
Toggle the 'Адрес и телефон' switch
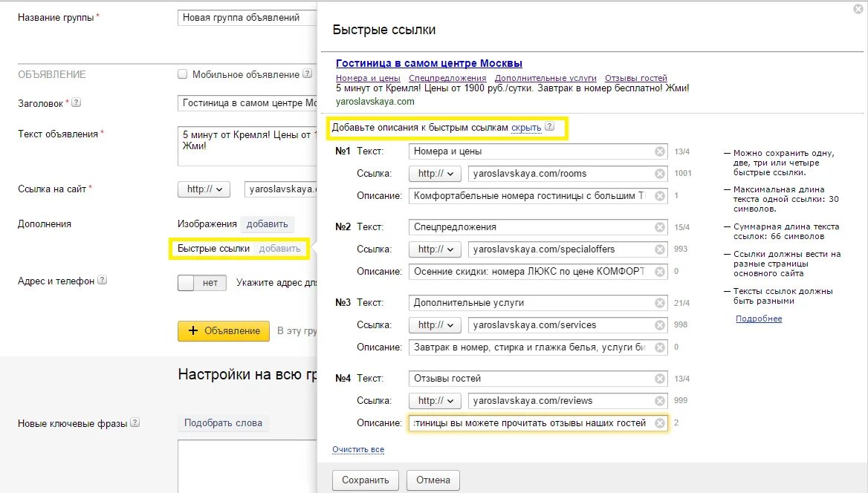click(202, 283)
